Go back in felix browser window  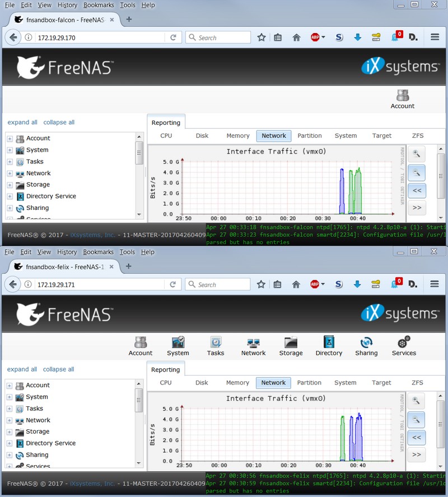click(x=13, y=284)
